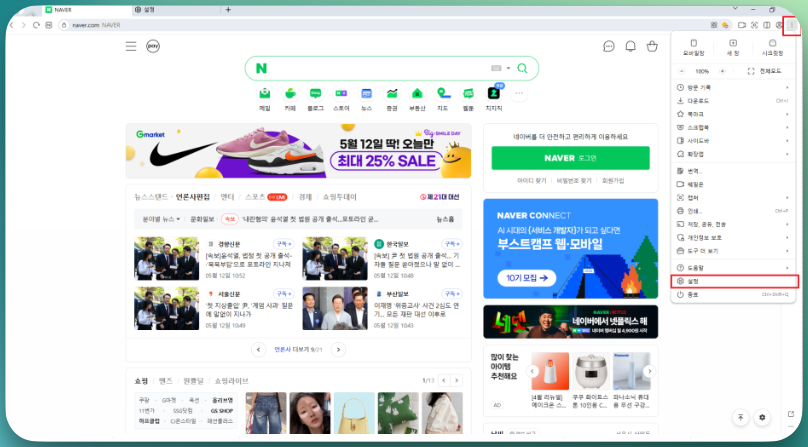This screenshot has width=808, height=447.
Task: Choose 인쇄 print from the menu
Action: 733,211
